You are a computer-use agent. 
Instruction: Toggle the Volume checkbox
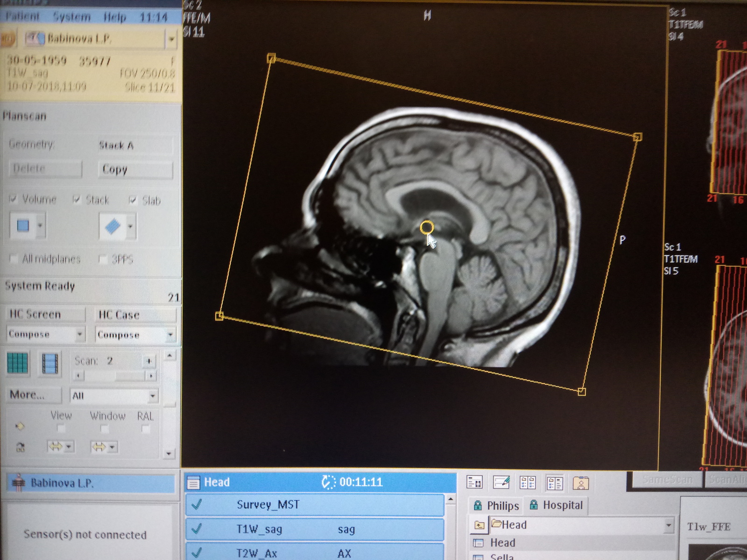click(x=13, y=199)
